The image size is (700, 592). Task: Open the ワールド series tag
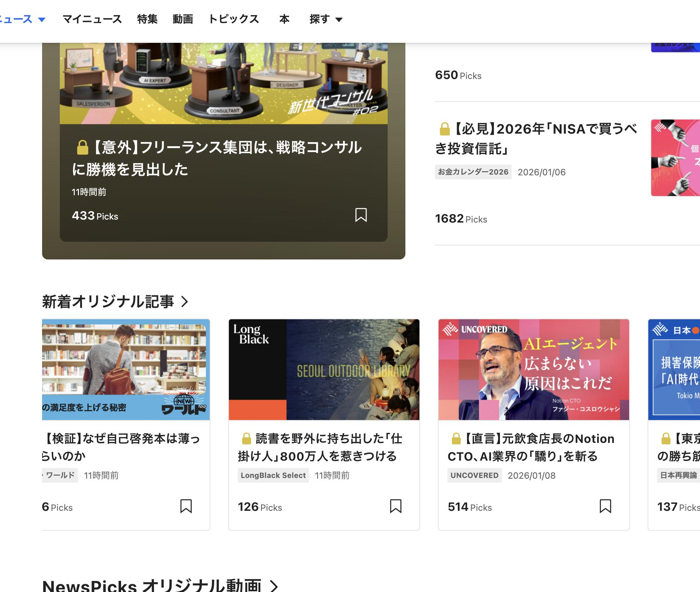(60, 475)
